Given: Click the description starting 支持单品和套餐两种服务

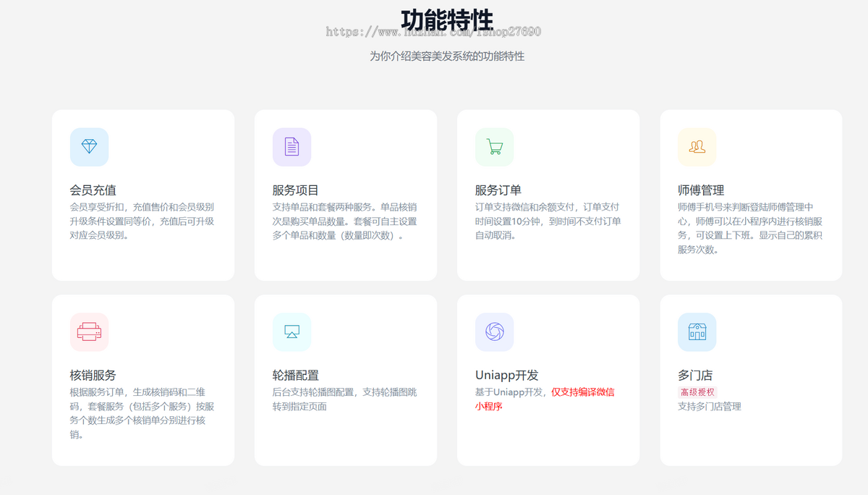Looking at the screenshot, I should [345, 221].
